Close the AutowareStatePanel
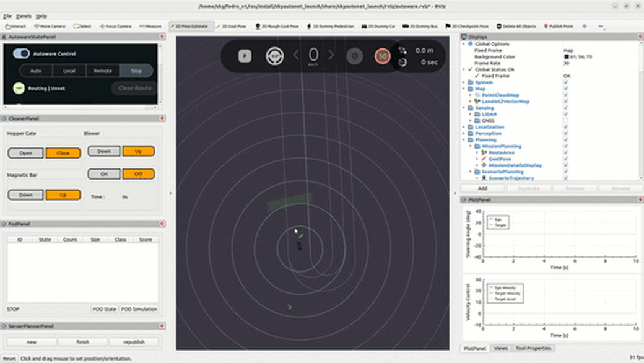644x363 pixels. click(162, 37)
